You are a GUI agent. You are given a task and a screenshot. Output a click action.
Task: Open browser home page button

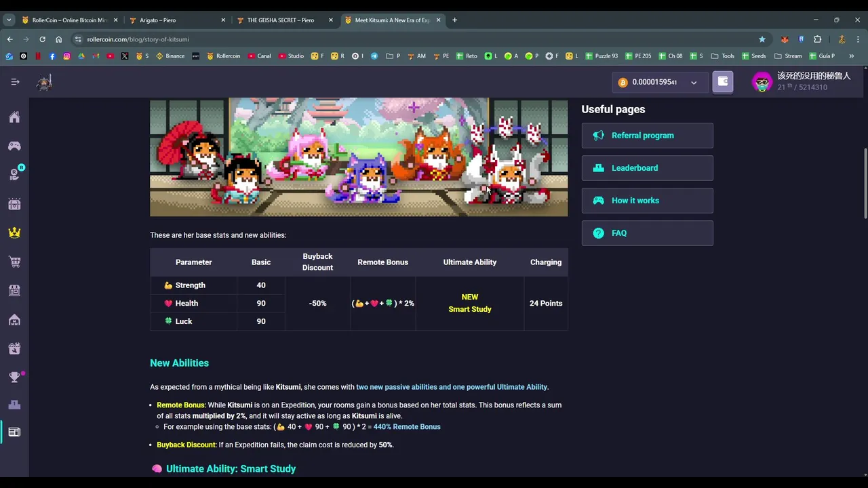(x=58, y=39)
